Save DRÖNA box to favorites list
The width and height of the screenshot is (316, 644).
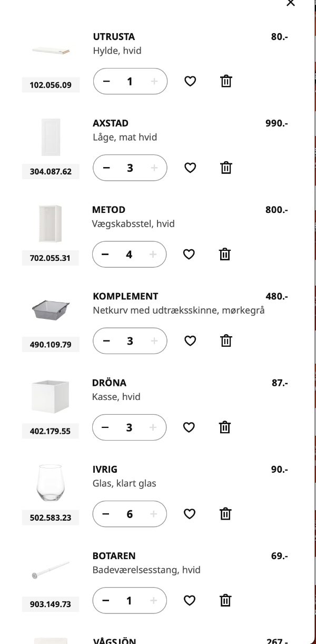click(189, 427)
